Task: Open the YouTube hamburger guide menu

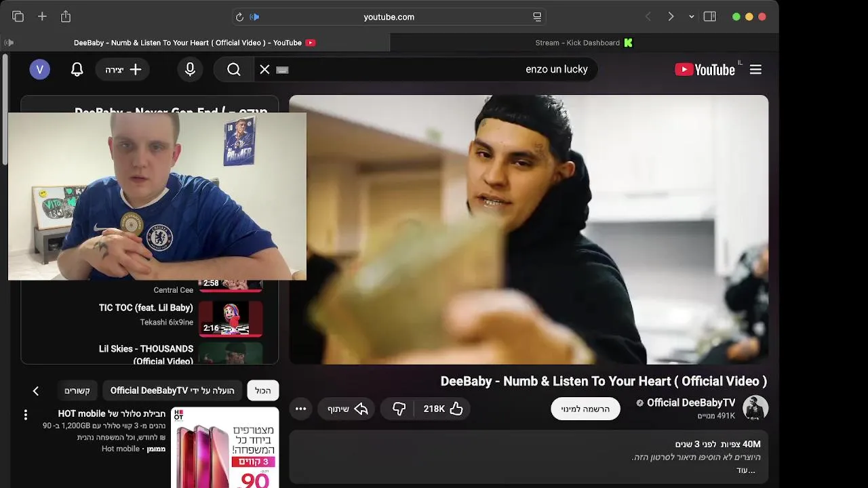Action: 755,69
